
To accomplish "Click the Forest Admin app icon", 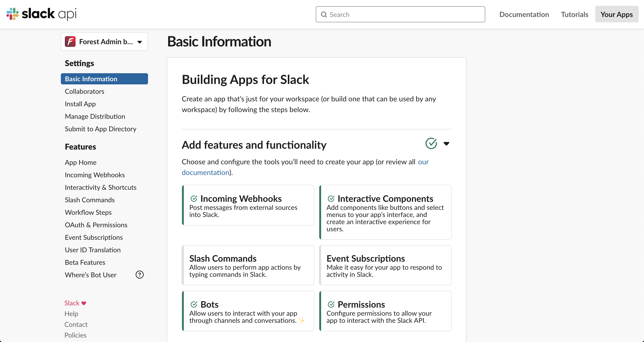I will tap(70, 42).
